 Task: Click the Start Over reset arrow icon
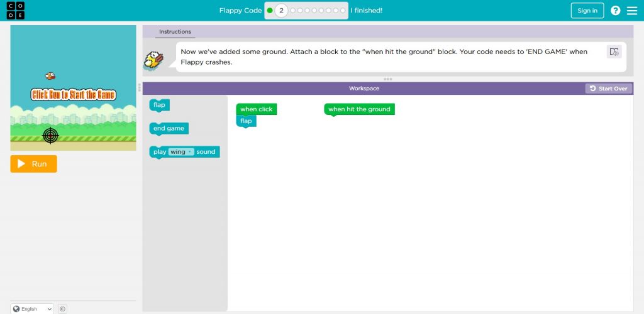592,89
